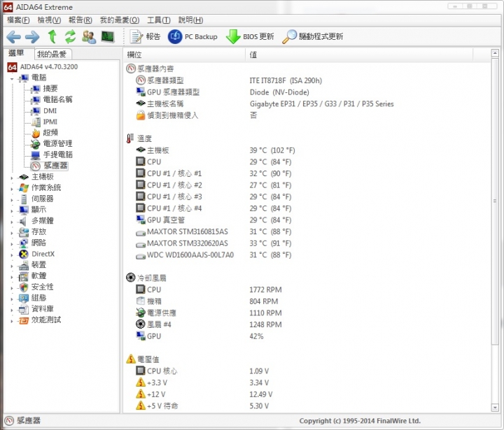504x430 pixels.
Task: Click the 軟體 software icon
Action: pyautogui.click(x=24, y=276)
